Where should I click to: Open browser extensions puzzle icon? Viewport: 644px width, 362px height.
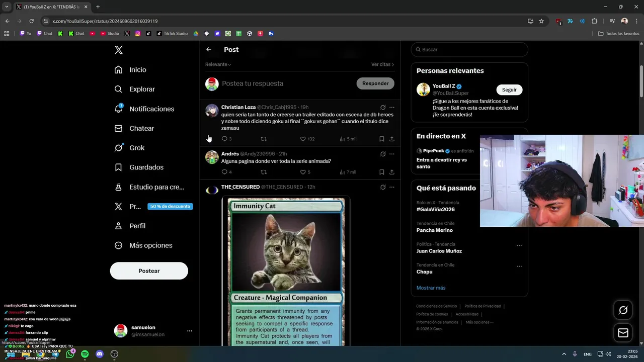coord(594,21)
